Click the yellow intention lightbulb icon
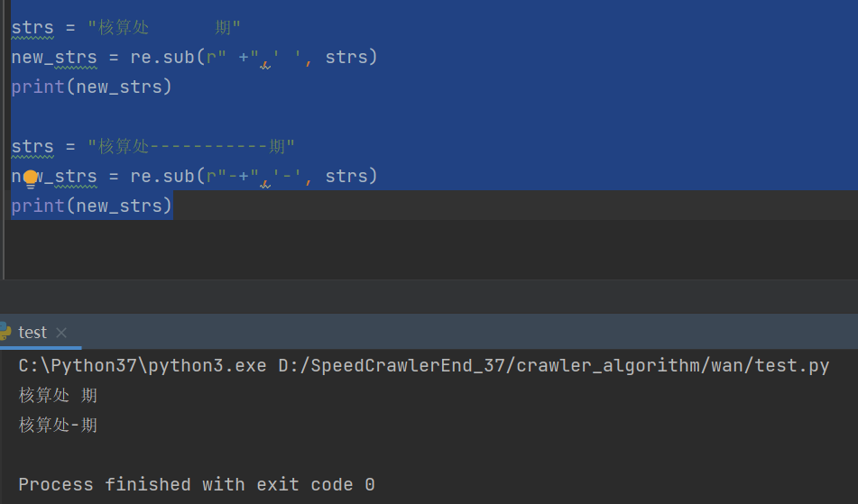The image size is (858, 504). click(x=31, y=178)
